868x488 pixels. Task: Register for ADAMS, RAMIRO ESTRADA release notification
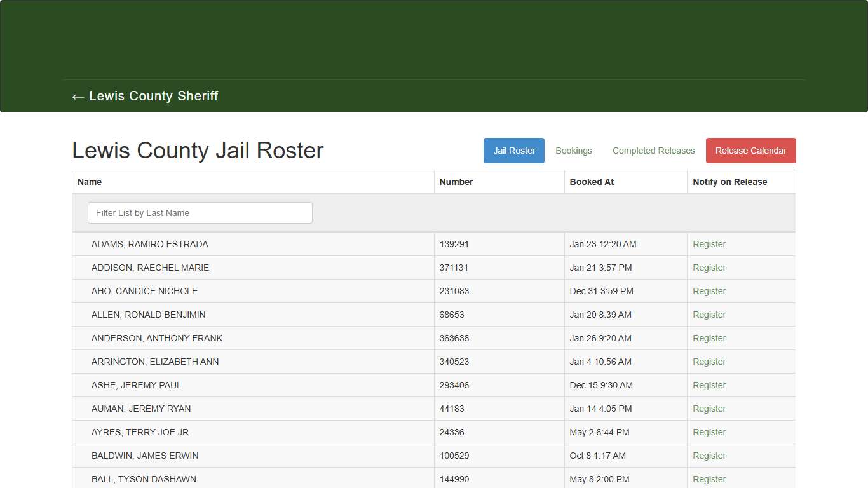[x=709, y=244]
